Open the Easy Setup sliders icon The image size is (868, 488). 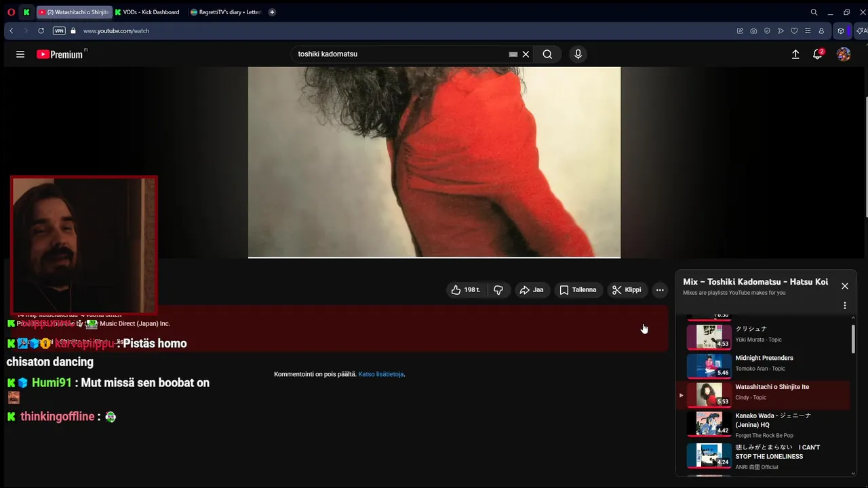808,30
